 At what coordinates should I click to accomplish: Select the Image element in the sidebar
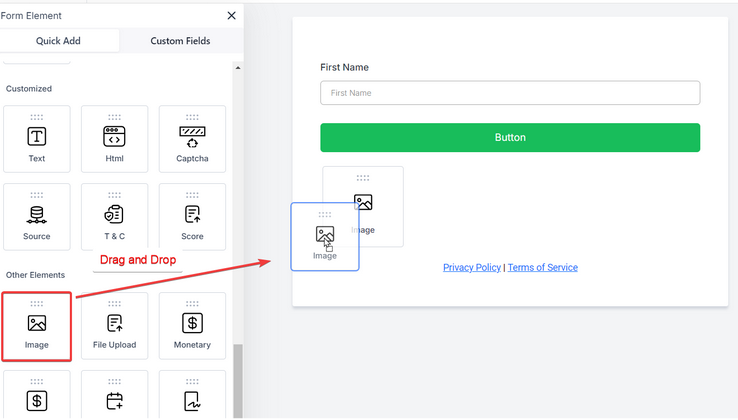click(x=37, y=326)
